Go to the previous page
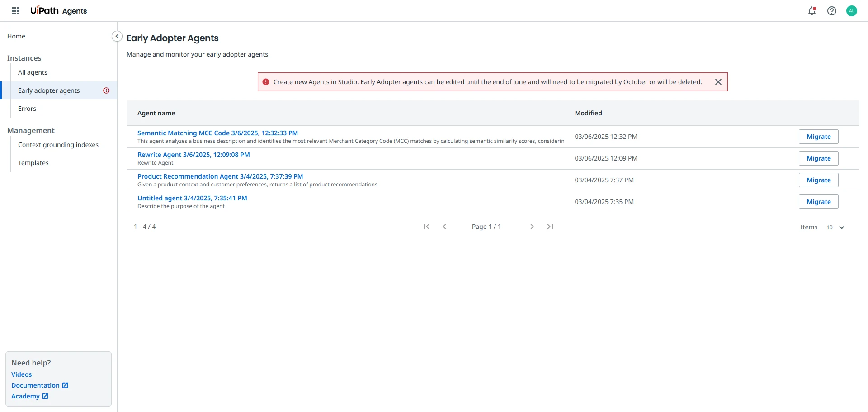868x412 pixels. point(444,227)
